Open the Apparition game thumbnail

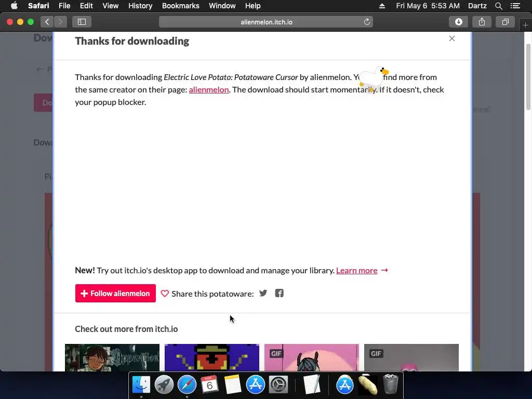(112, 357)
